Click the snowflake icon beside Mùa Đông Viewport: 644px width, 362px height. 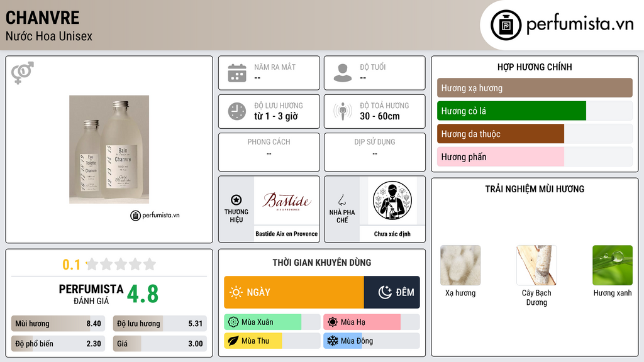(x=333, y=341)
